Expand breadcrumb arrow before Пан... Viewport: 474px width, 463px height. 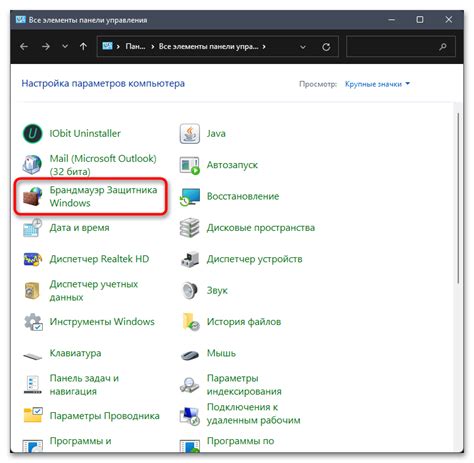click(x=118, y=47)
